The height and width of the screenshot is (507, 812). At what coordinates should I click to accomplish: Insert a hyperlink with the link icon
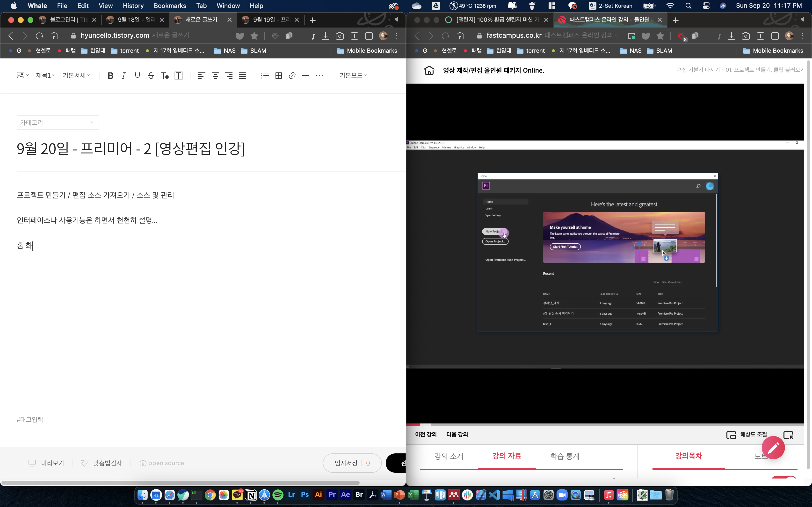pyautogui.click(x=292, y=75)
